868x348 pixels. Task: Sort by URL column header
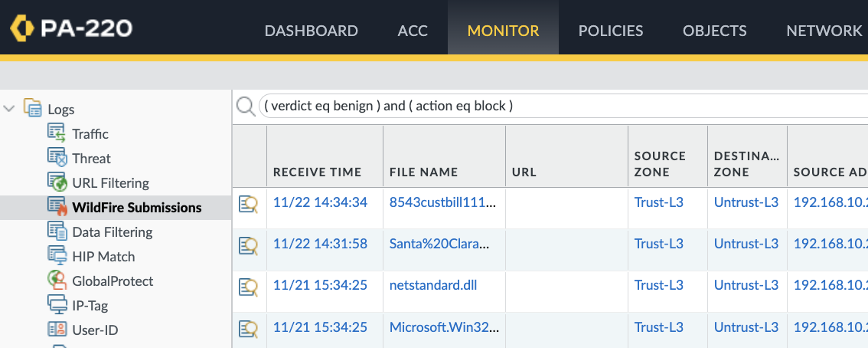(x=524, y=172)
